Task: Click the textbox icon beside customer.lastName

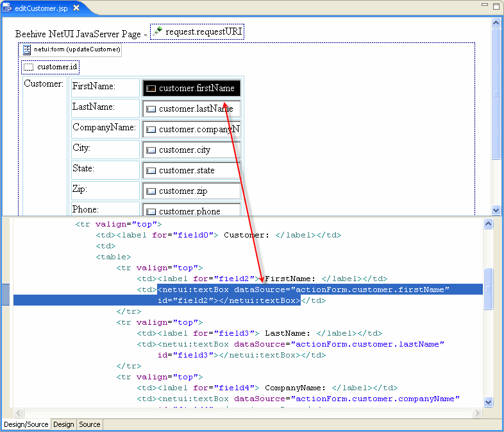Action: pos(151,109)
